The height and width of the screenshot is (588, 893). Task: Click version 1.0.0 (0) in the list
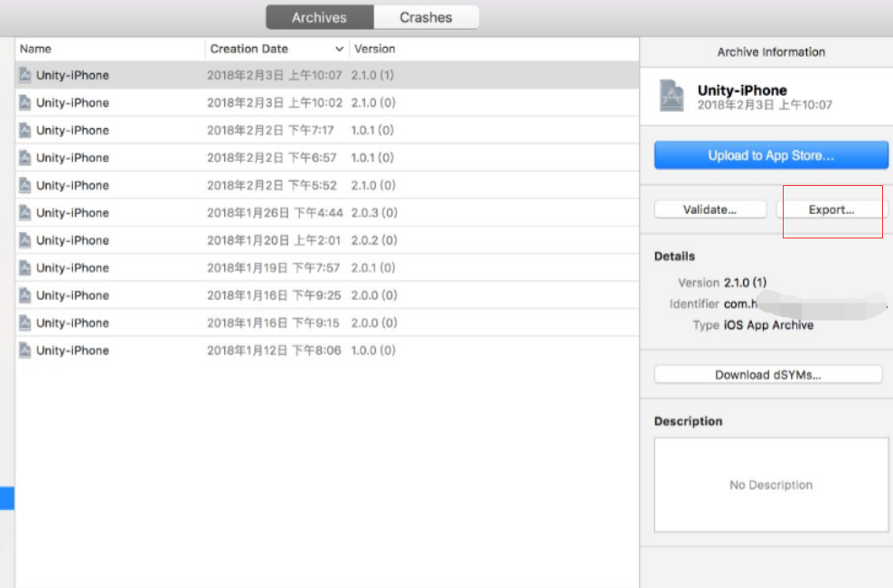tap(373, 350)
